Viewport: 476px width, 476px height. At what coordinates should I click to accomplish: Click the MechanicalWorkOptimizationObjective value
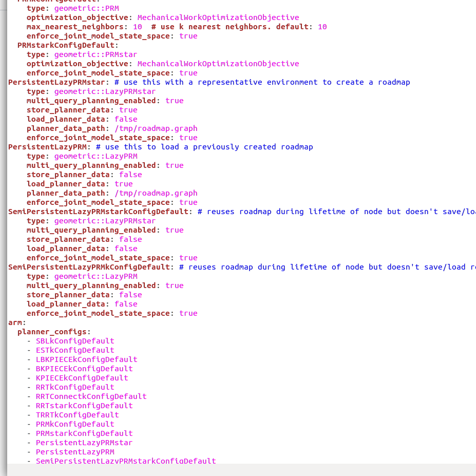(218, 17)
